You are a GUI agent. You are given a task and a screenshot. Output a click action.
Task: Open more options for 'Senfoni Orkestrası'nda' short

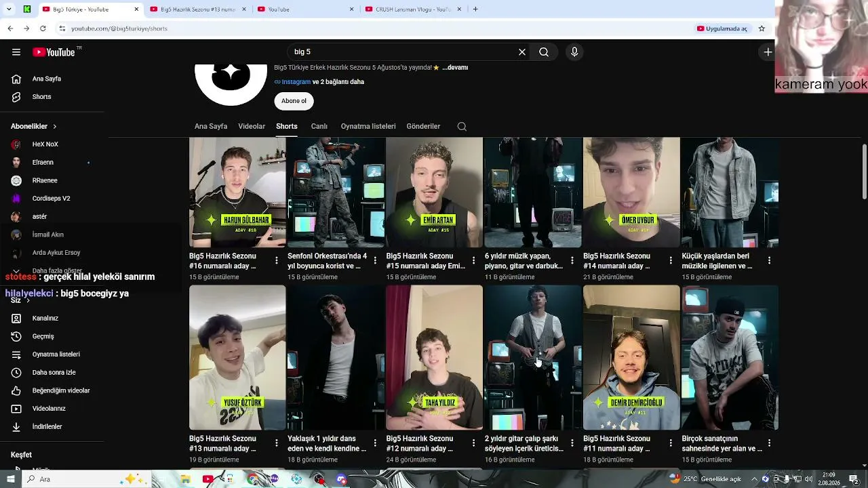click(x=375, y=261)
